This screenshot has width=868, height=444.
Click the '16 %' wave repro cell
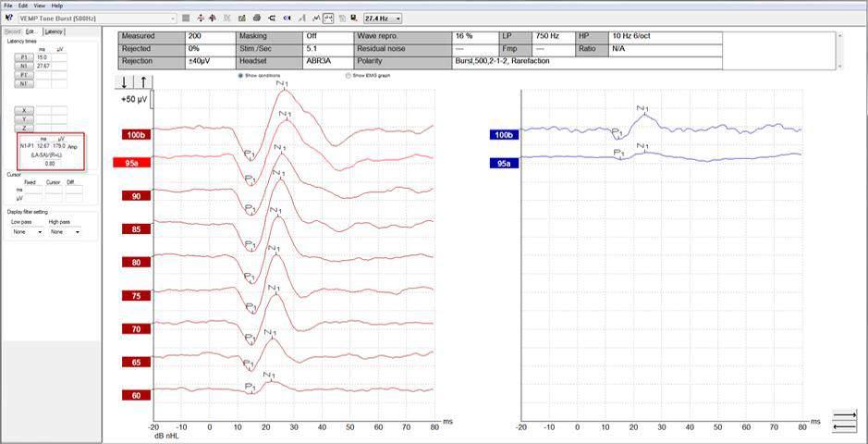(475, 36)
